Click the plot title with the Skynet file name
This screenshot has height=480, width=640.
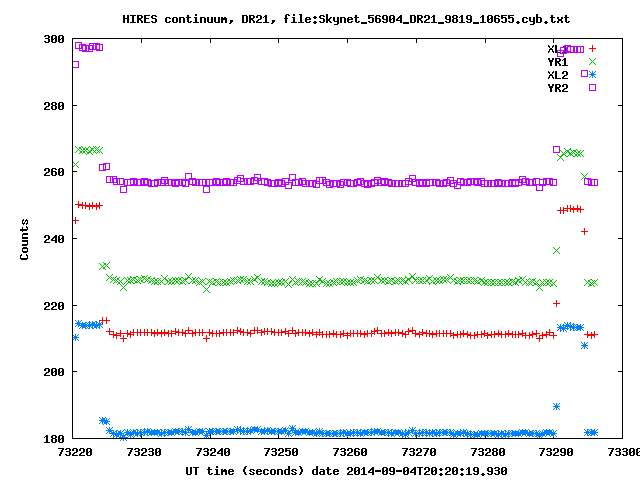point(346,19)
